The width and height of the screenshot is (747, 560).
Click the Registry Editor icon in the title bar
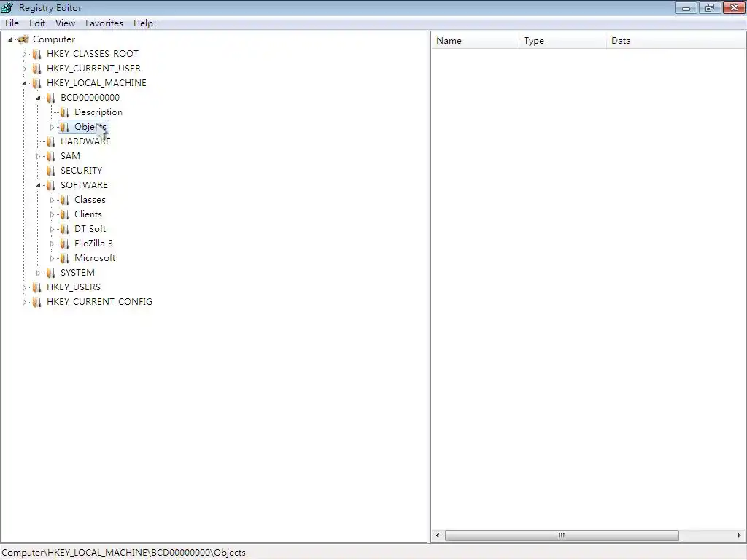click(x=7, y=7)
